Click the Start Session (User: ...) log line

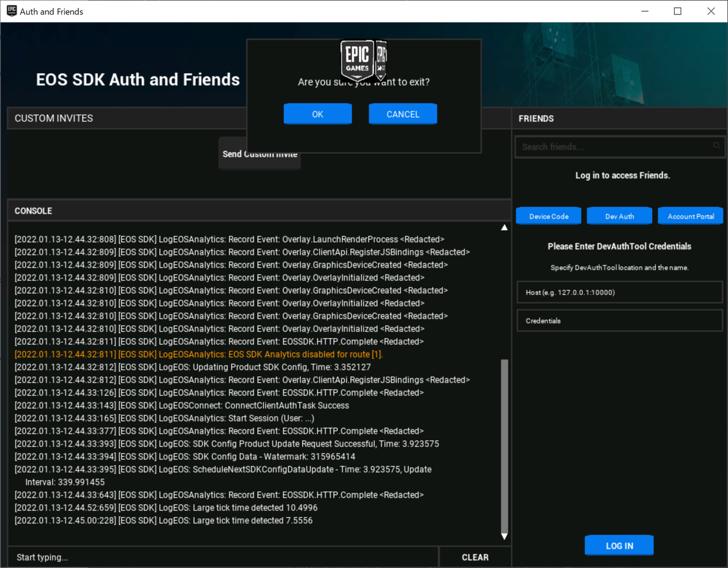(164, 418)
